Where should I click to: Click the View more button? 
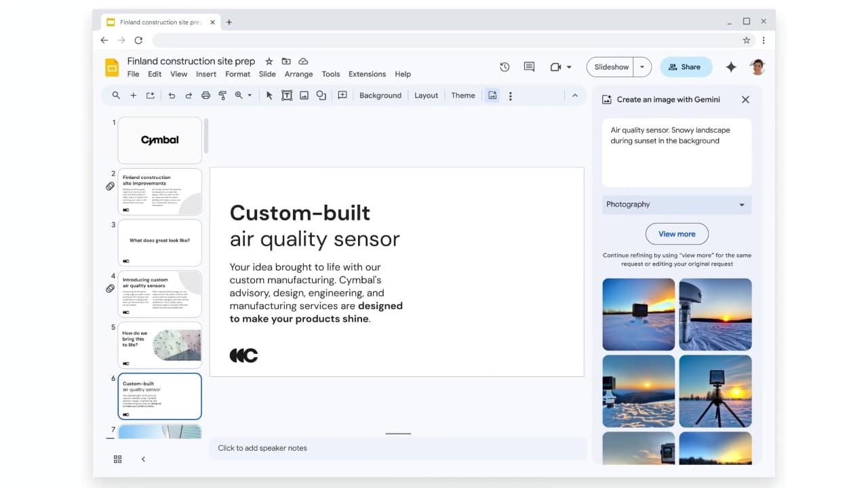tap(677, 234)
